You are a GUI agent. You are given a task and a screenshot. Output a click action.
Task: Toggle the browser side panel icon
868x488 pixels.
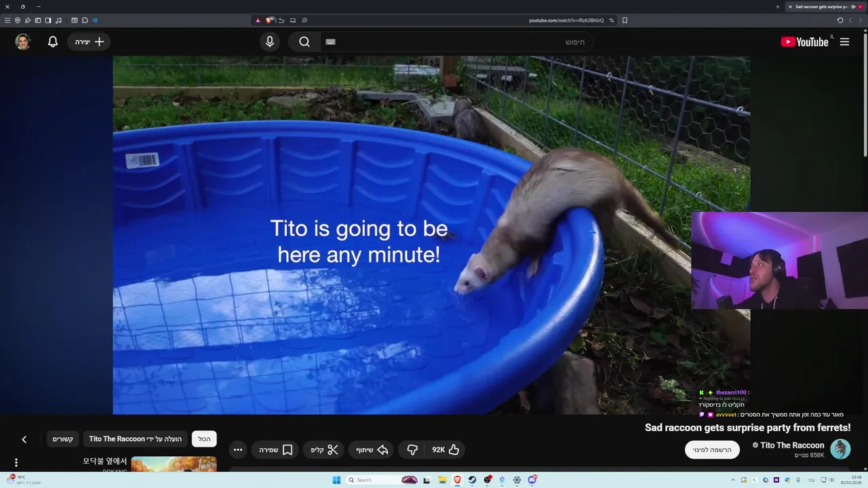click(x=48, y=20)
